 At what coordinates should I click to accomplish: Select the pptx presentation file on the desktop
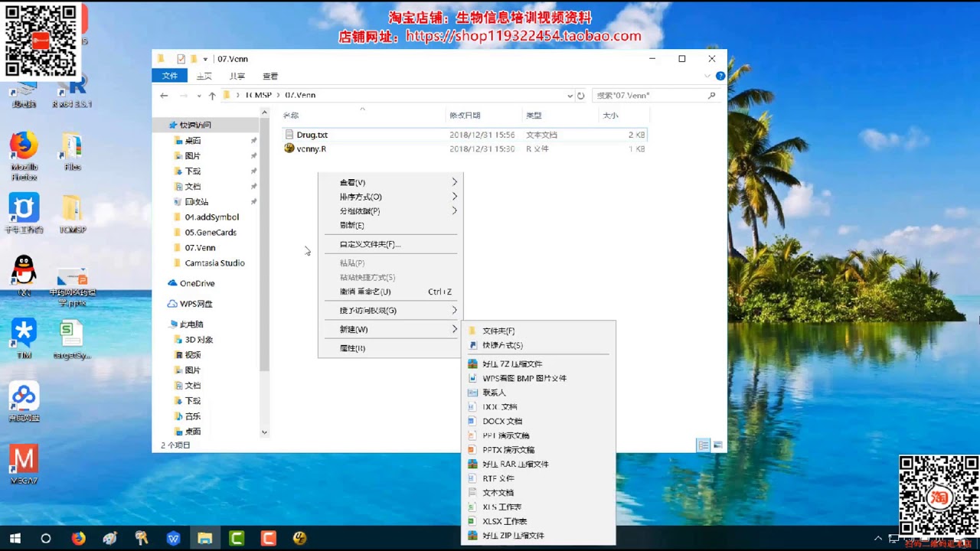tap(72, 285)
